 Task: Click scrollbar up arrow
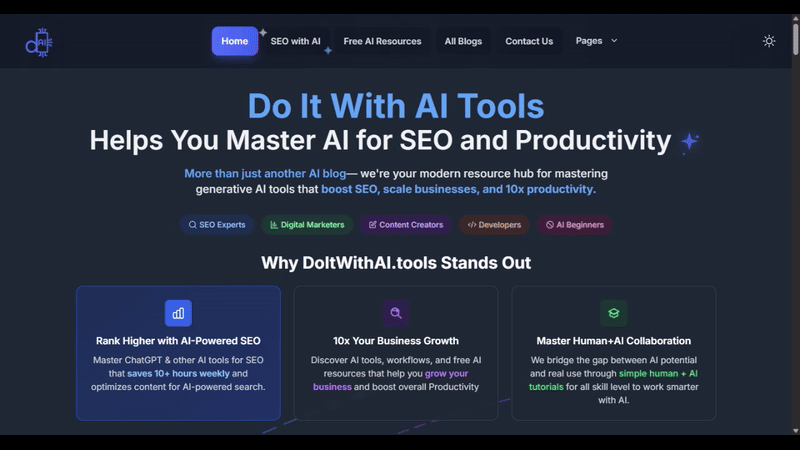pyautogui.click(x=795, y=18)
